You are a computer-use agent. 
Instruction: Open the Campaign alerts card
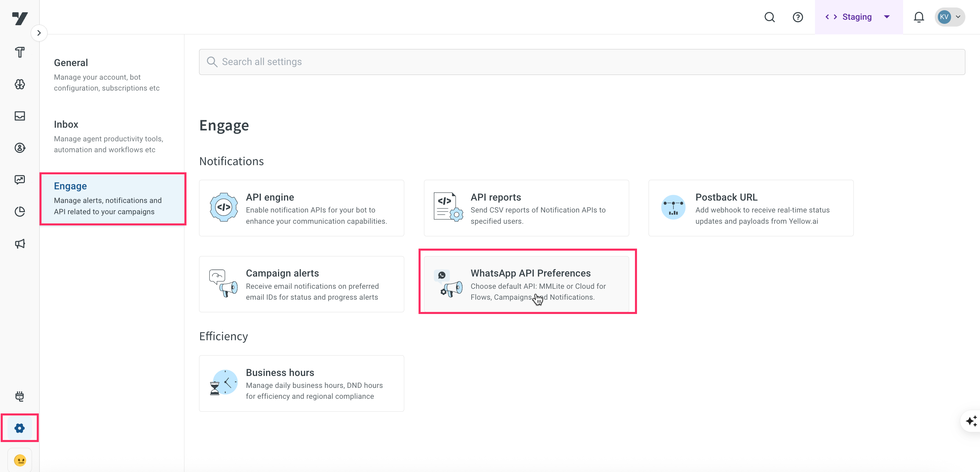pos(301,284)
